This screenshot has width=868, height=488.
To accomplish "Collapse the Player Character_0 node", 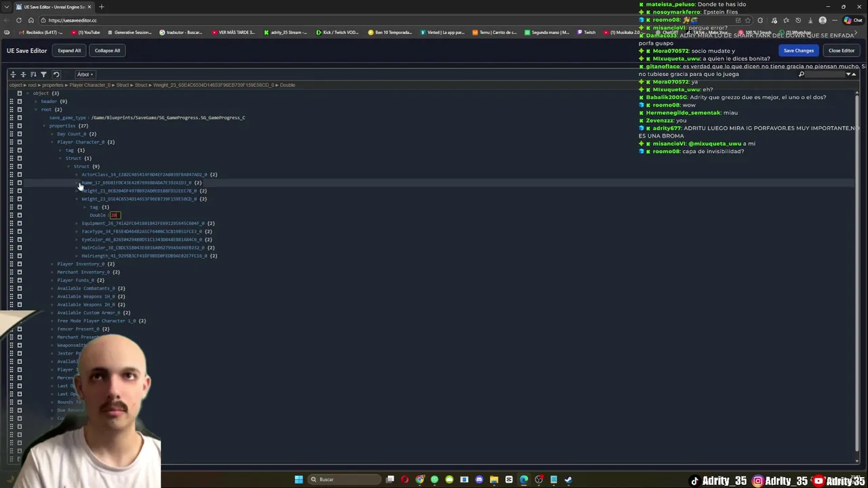I will point(52,142).
